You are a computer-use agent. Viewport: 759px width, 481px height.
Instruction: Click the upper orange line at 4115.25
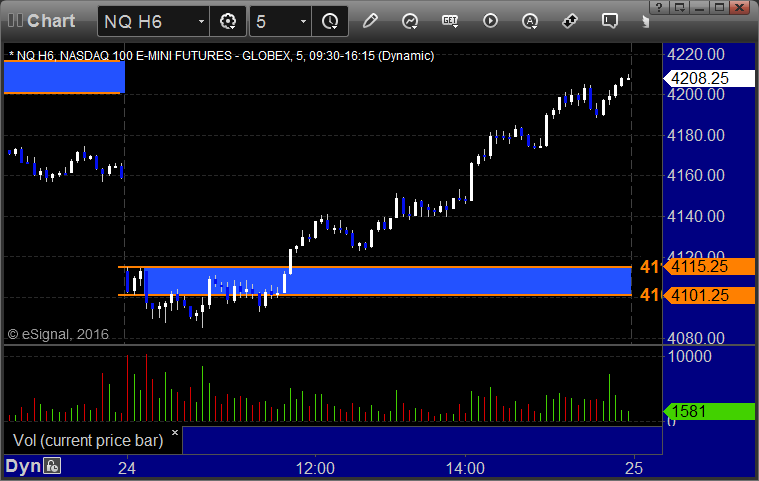click(375, 267)
